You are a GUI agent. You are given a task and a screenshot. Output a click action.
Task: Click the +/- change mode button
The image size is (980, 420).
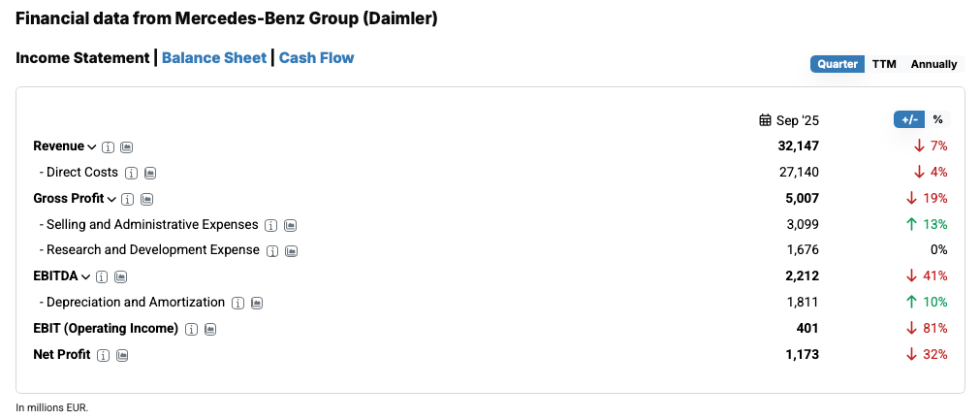(909, 119)
